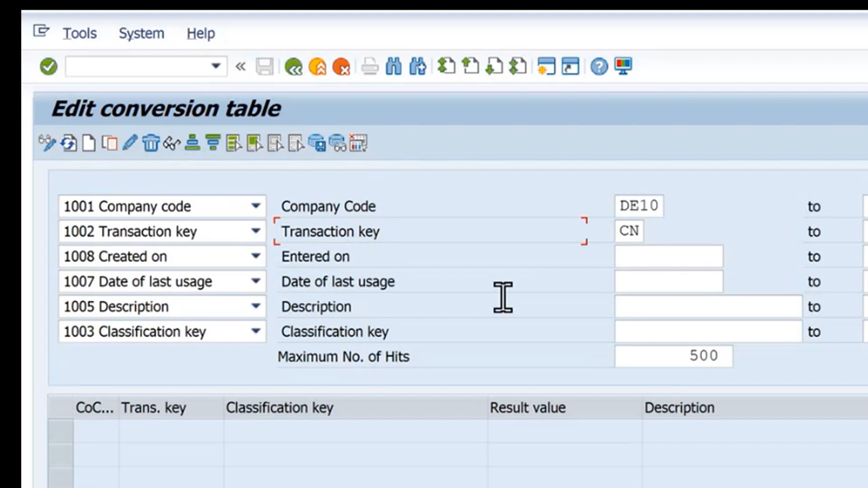Click the orange Exit icon
This screenshot has height=488, width=868.
pos(317,67)
